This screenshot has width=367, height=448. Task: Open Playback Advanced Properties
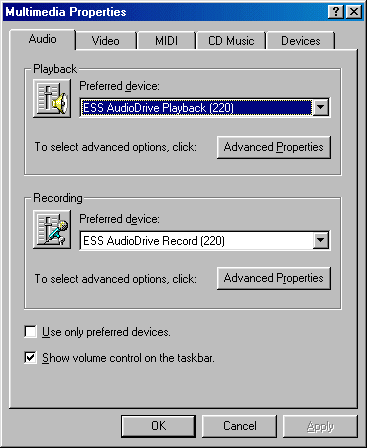click(x=274, y=147)
